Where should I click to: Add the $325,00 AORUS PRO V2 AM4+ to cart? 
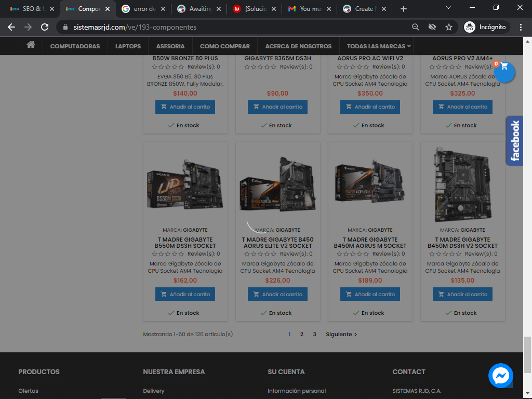point(462,107)
